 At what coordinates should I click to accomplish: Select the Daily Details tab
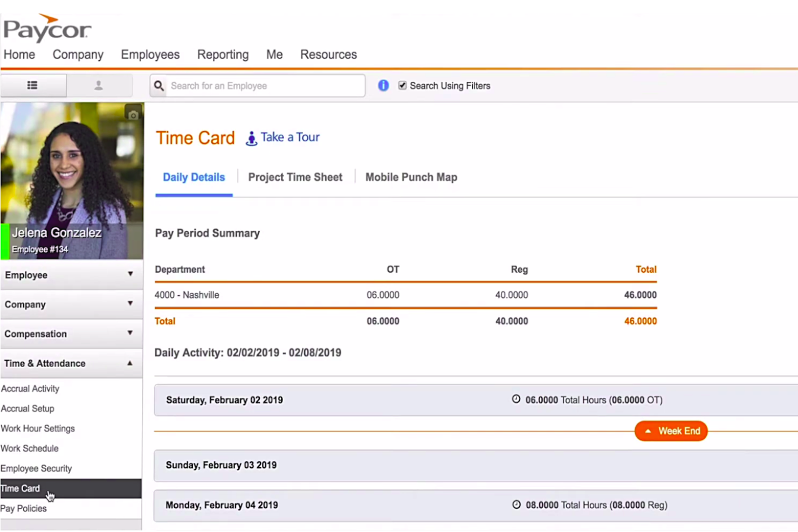[194, 177]
